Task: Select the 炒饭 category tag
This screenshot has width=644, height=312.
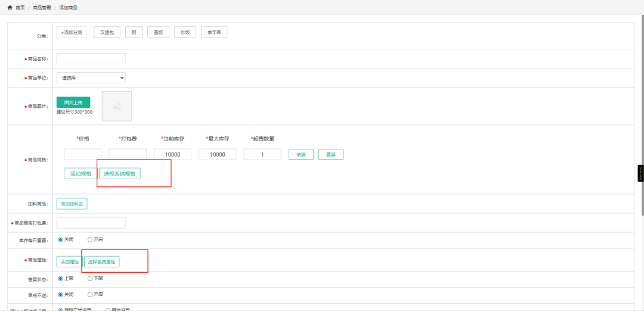Action: click(x=185, y=32)
